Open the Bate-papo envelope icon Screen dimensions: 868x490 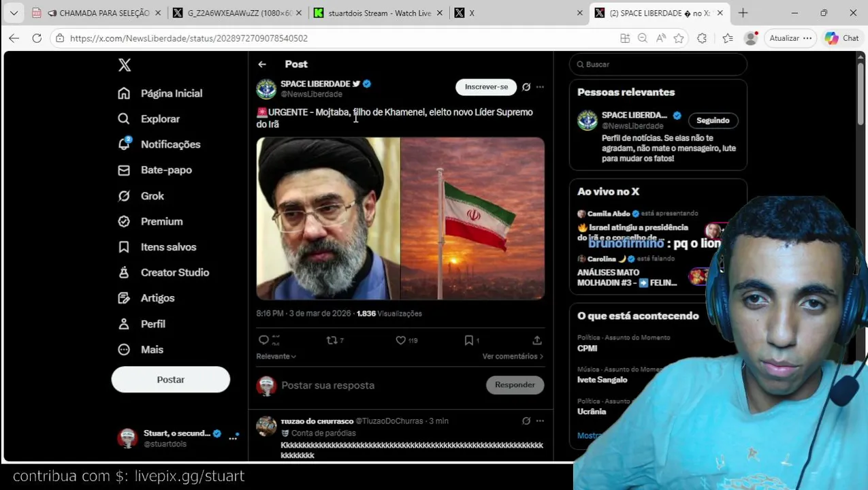click(123, 169)
